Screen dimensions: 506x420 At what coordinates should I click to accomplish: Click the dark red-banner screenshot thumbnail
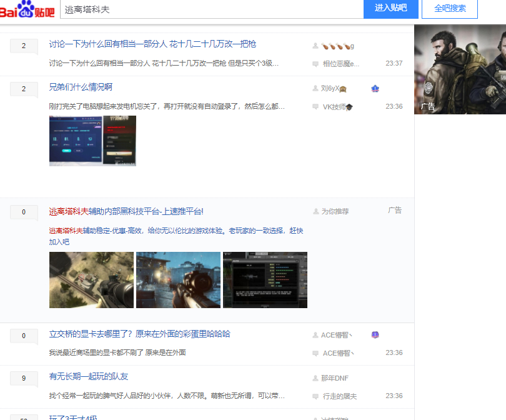(x=120, y=141)
